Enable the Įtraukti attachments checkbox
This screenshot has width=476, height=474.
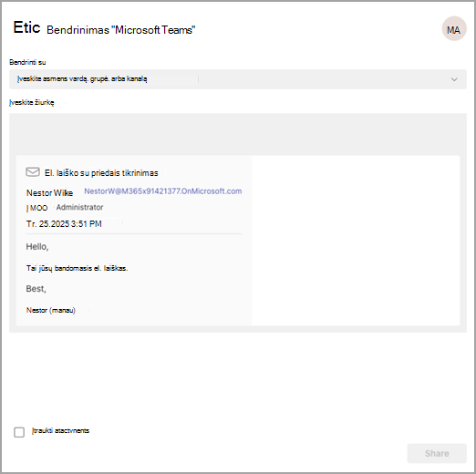(19, 432)
